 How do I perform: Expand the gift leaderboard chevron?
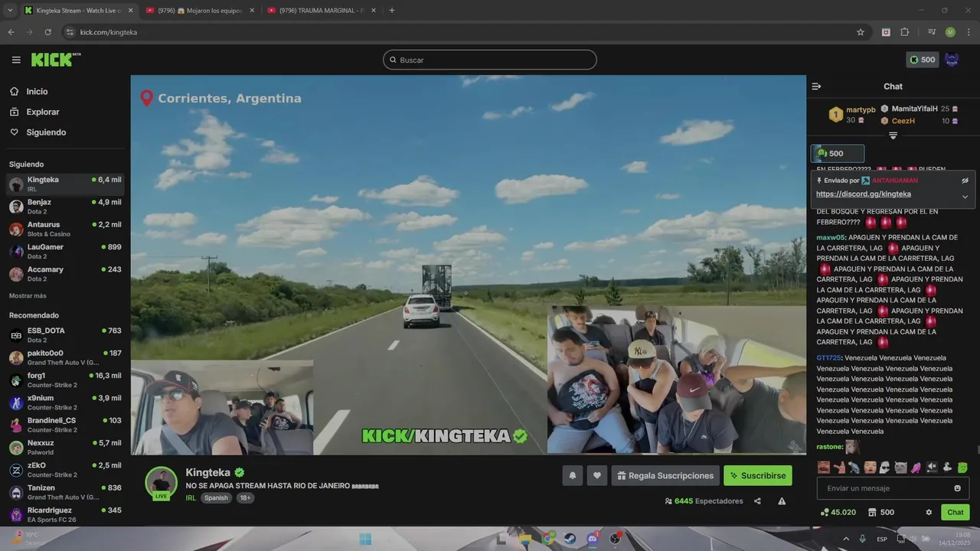pyautogui.click(x=893, y=135)
